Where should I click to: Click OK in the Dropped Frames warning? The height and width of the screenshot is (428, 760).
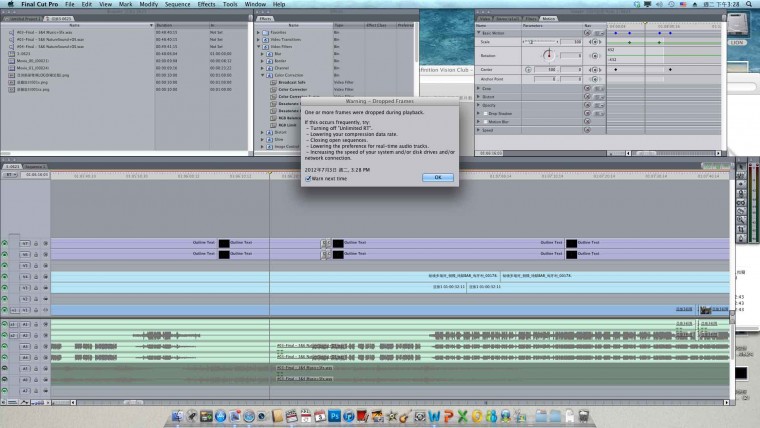click(437, 177)
